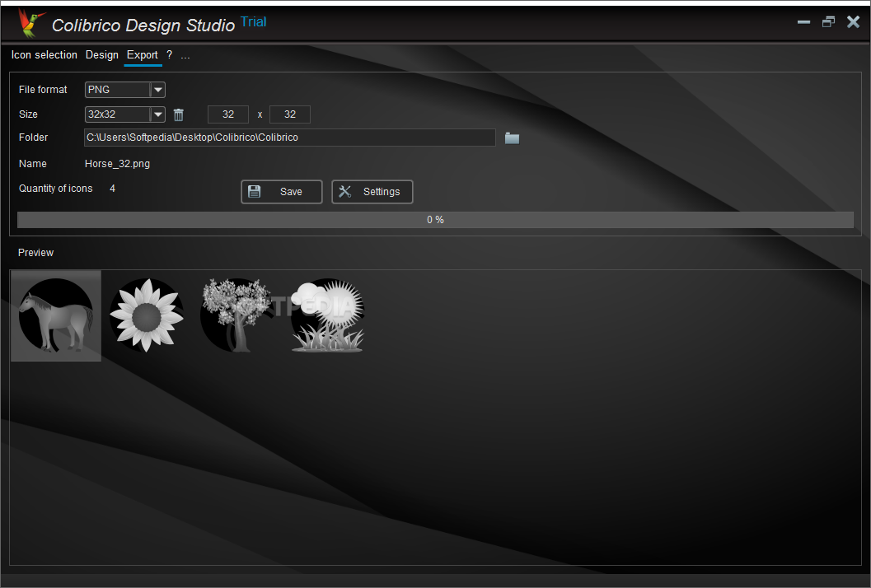
Task: Open the ... more menu
Action: tap(185, 55)
